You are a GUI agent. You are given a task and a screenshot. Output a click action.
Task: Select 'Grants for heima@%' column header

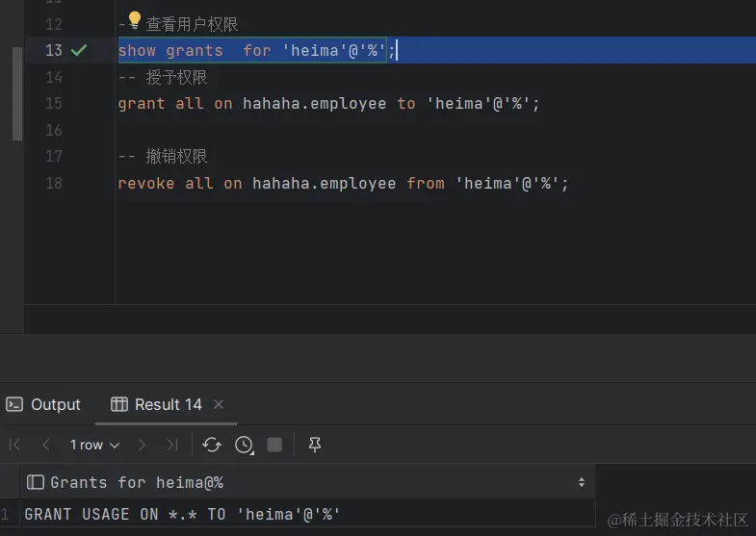click(x=135, y=482)
